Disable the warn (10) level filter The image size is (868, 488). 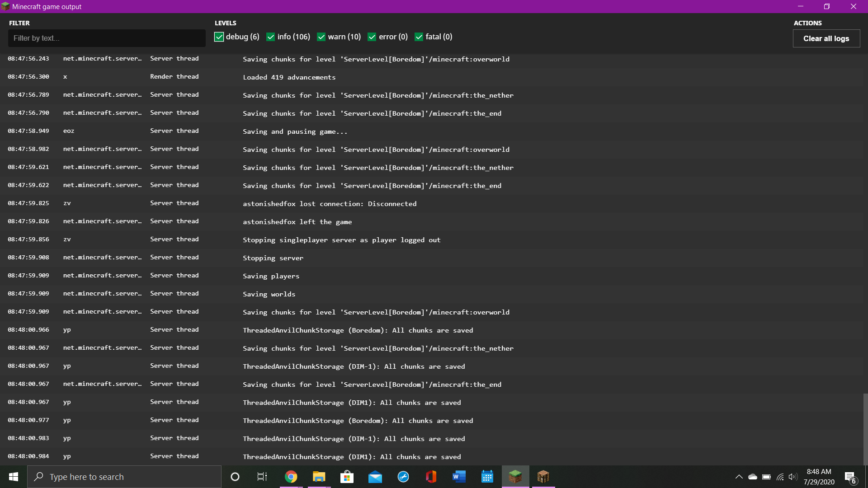[321, 37]
